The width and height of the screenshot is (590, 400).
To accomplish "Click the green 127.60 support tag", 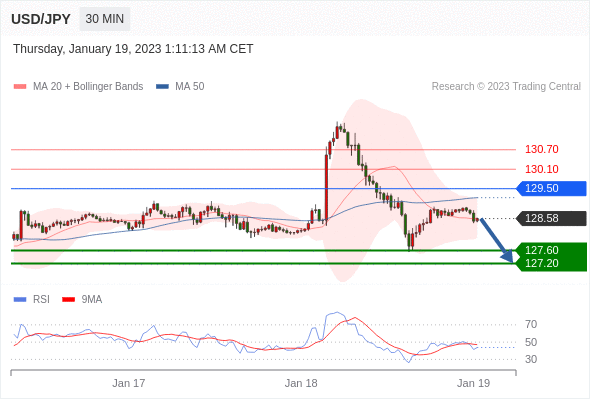I will 551,250.
